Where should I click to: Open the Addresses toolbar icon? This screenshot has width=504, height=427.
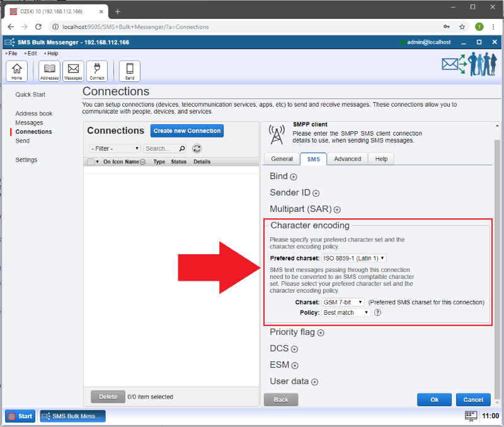tap(49, 71)
